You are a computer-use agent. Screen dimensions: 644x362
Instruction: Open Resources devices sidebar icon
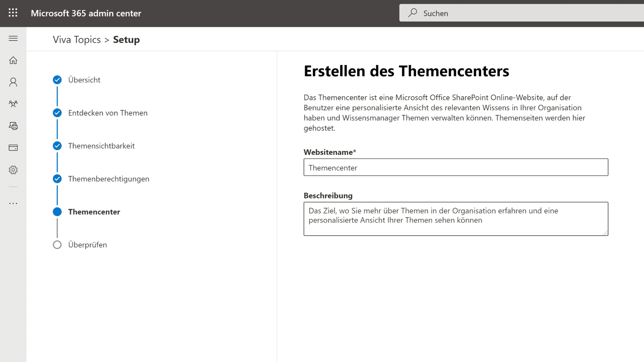tap(13, 126)
